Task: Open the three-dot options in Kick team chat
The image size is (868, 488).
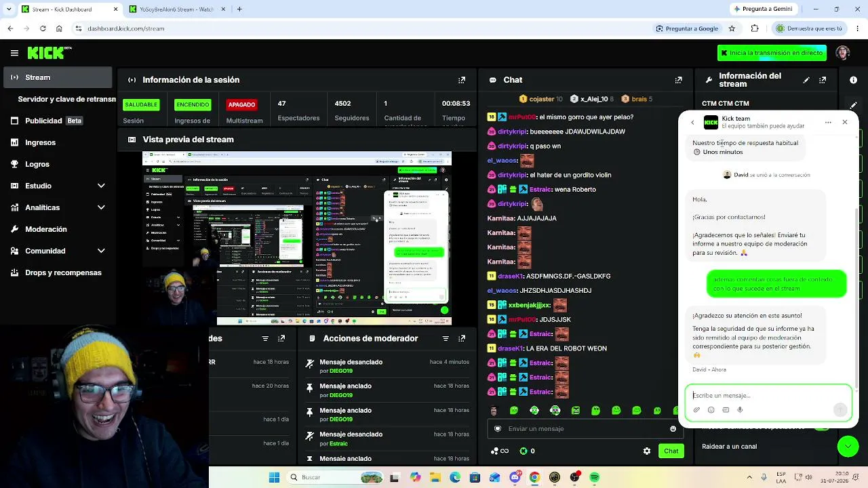Action: pos(828,123)
